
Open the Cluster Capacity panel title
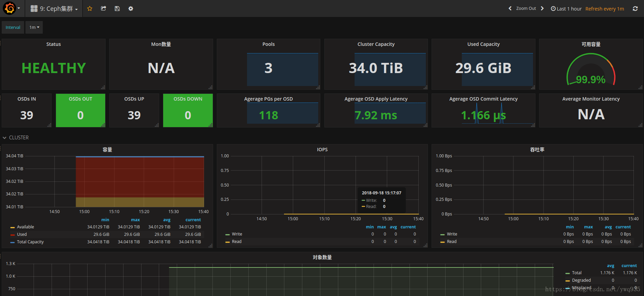(x=376, y=44)
